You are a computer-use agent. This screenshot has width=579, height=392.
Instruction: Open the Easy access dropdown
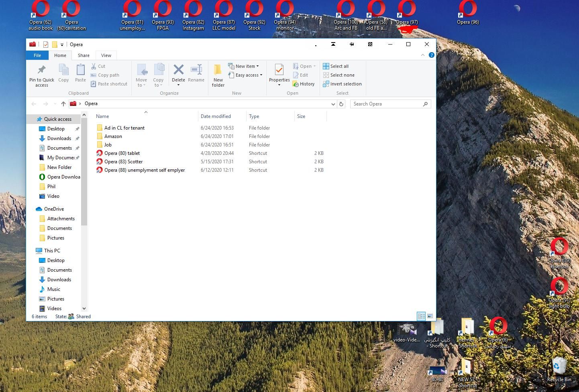245,75
